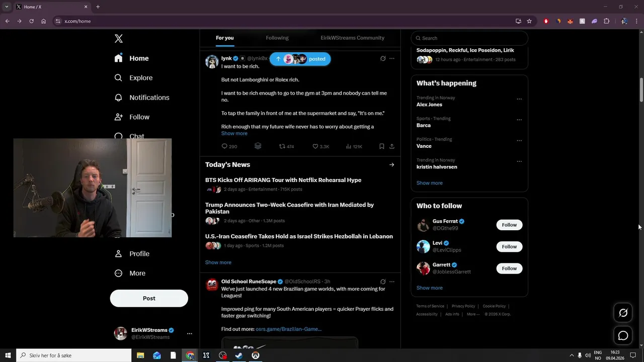
Task: Share lynk's post
Action: coord(392,146)
